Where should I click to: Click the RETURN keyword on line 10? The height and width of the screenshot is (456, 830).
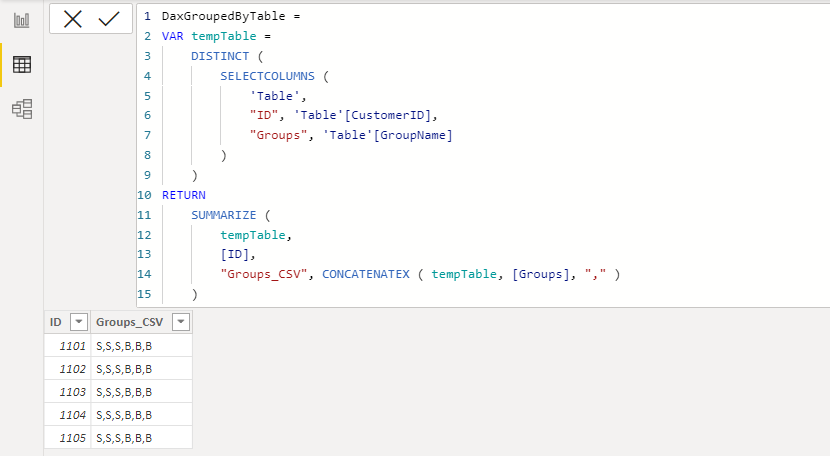click(184, 195)
